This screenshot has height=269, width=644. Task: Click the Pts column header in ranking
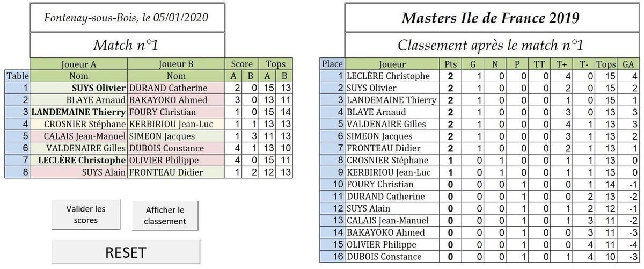(451, 64)
